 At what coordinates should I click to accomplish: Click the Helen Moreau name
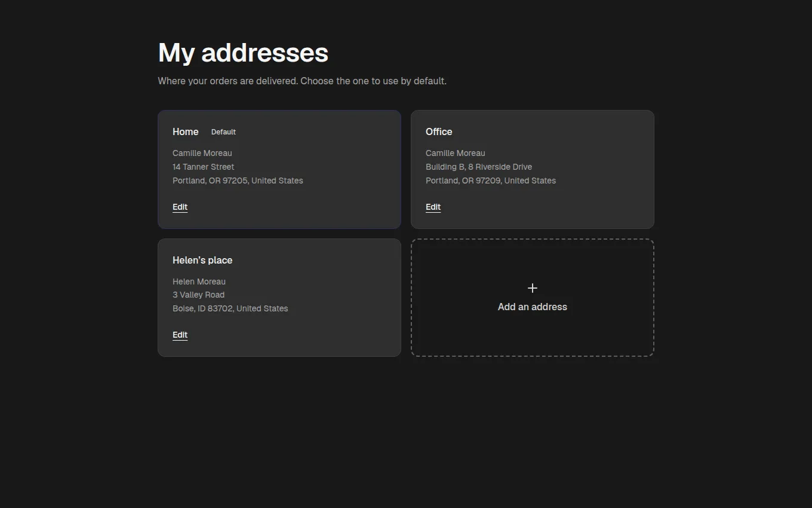pyautogui.click(x=199, y=281)
